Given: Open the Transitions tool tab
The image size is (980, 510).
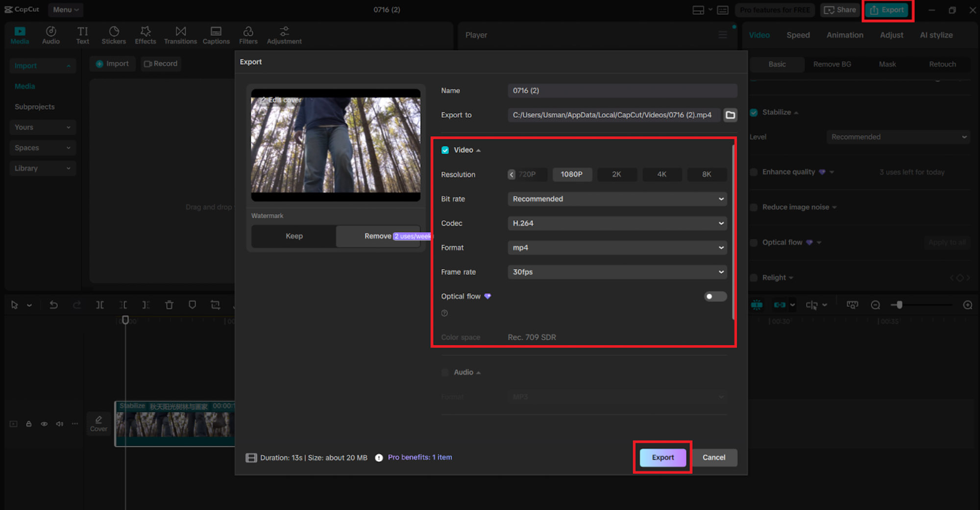Looking at the screenshot, I should [x=180, y=35].
